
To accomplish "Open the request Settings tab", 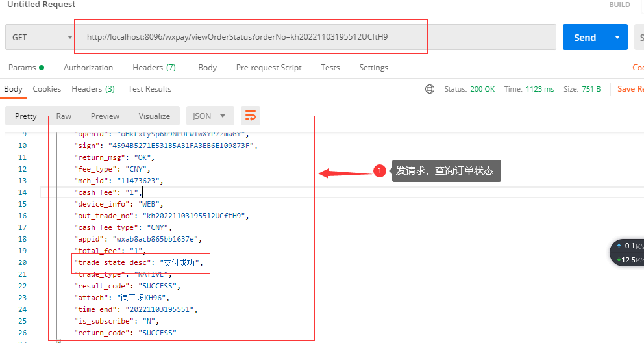I will click(x=373, y=68).
